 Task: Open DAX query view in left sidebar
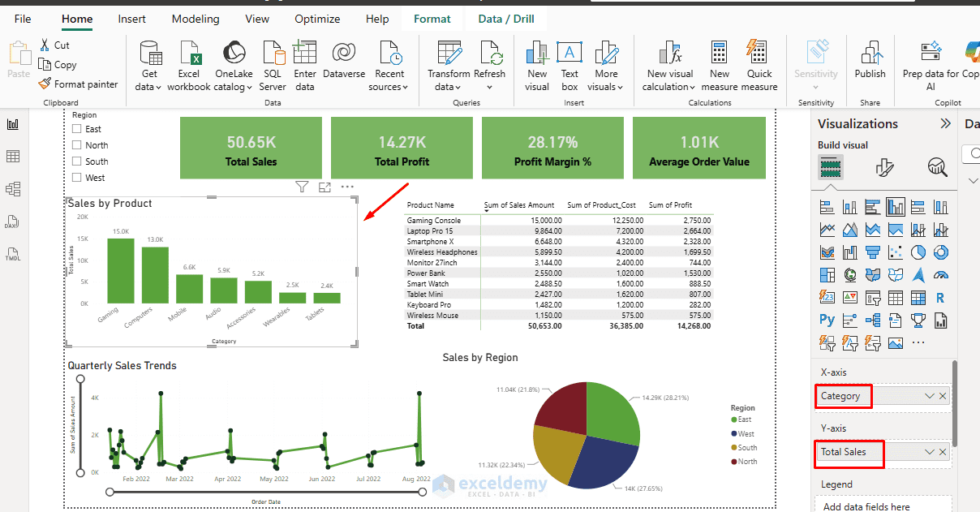[13, 222]
